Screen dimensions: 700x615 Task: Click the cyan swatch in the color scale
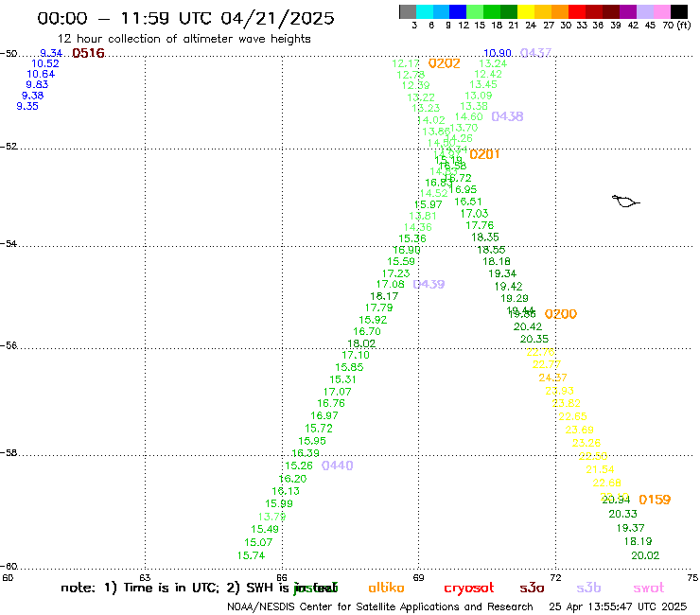pyautogui.click(x=424, y=11)
